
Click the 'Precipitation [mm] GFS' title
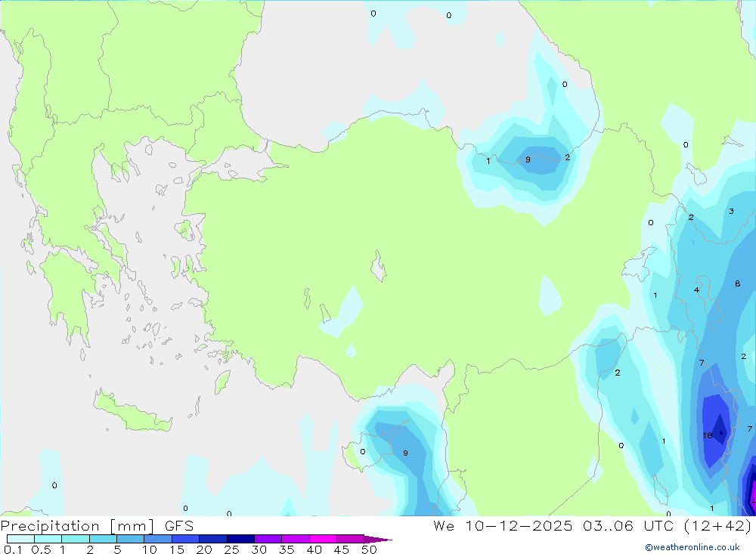(x=97, y=526)
